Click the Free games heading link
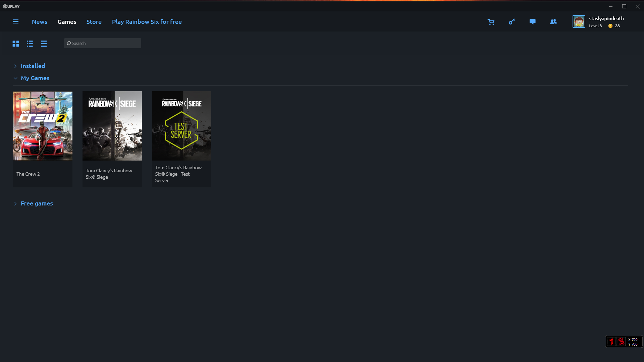Screen dimensions: 644x362 37,203
